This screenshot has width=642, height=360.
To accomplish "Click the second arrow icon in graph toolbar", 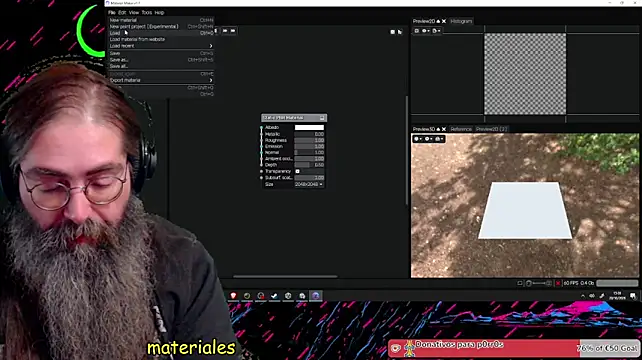I will pyautogui.click(x=225, y=31).
